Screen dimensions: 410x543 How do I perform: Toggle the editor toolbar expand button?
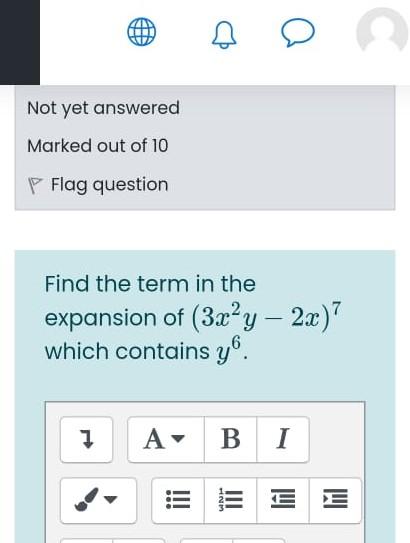[86, 439]
